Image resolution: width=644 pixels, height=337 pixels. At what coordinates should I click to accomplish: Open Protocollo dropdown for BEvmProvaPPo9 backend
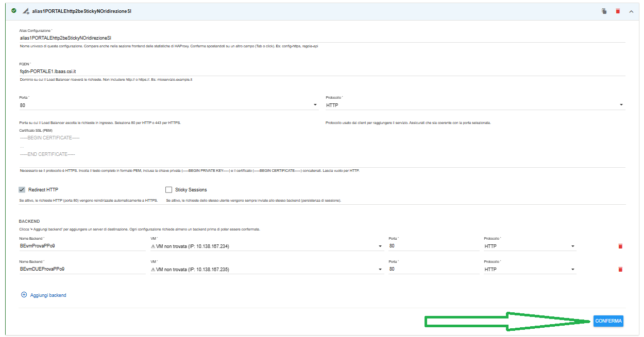(530, 246)
